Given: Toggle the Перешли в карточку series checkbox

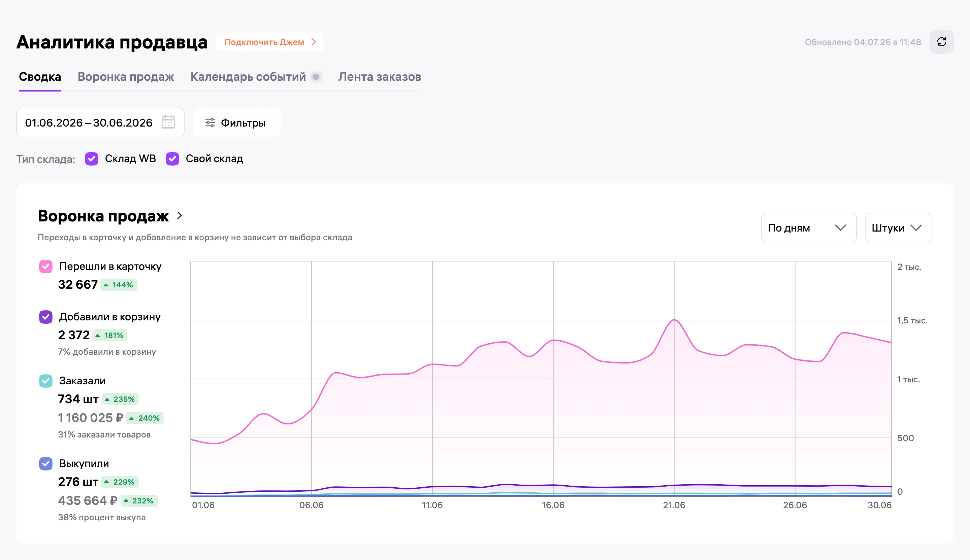Looking at the screenshot, I should point(46,267).
